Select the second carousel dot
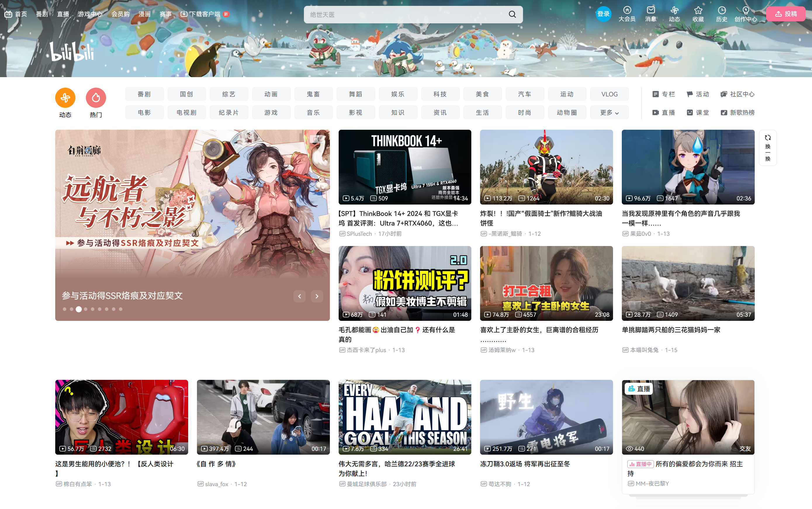The width and height of the screenshot is (812, 509). tap(71, 309)
